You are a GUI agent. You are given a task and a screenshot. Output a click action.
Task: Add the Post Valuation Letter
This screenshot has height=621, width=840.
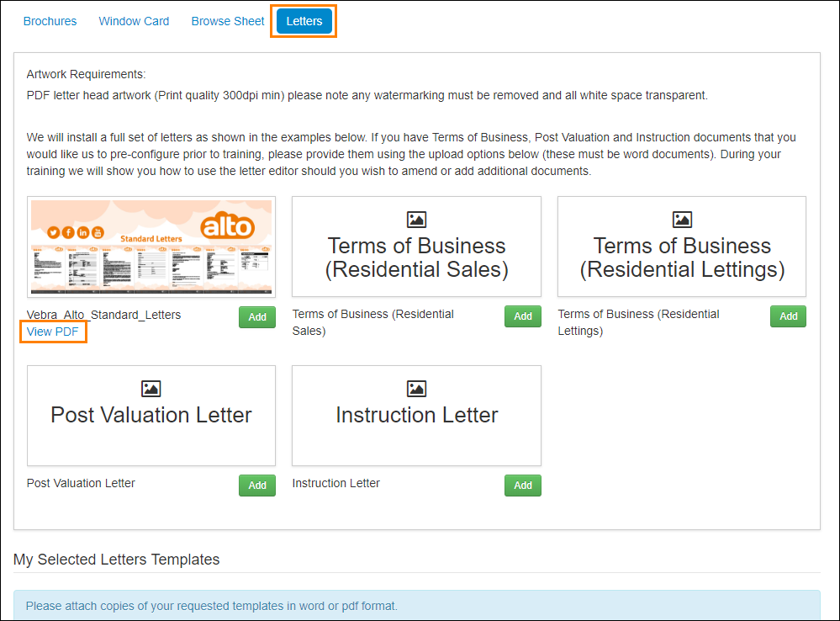click(x=257, y=486)
